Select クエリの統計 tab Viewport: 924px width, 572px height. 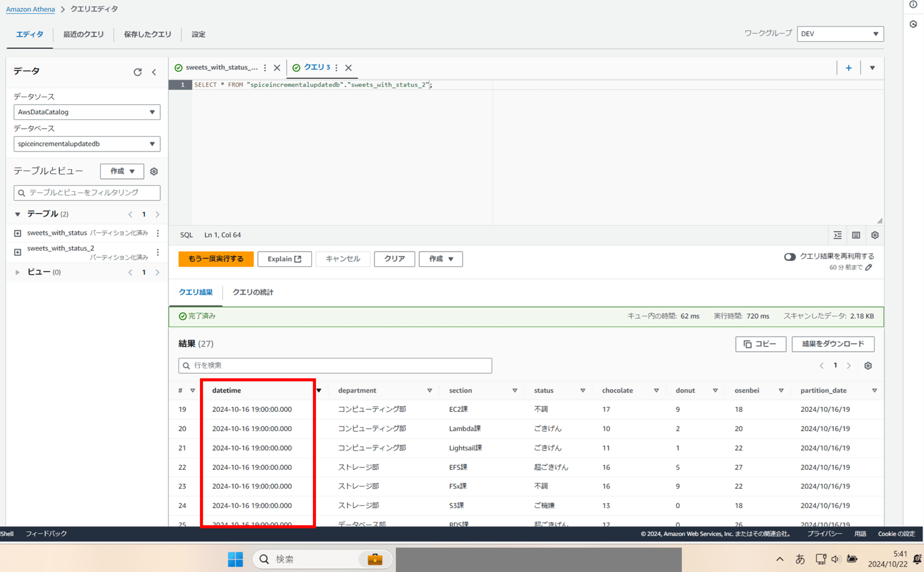point(253,292)
